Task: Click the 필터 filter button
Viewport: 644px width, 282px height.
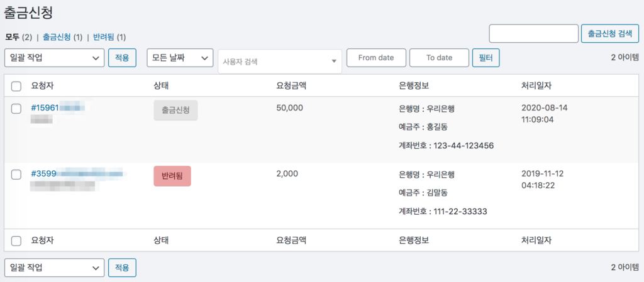Action: tap(485, 58)
